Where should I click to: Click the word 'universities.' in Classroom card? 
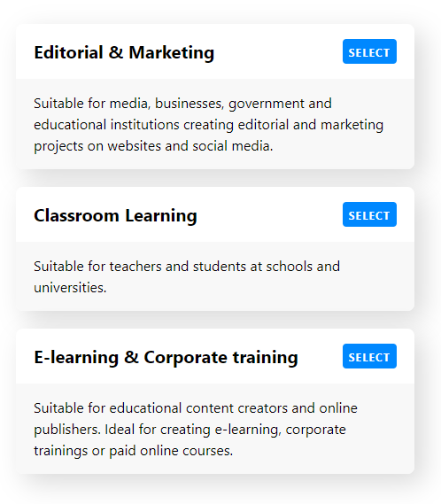coord(70,287)
